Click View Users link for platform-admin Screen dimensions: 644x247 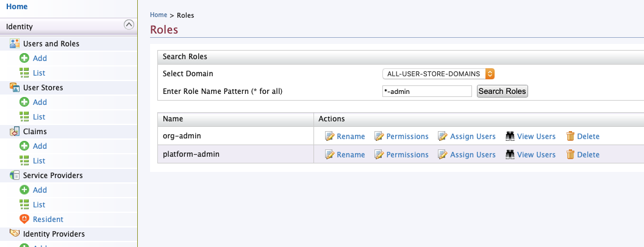[537, 155]
